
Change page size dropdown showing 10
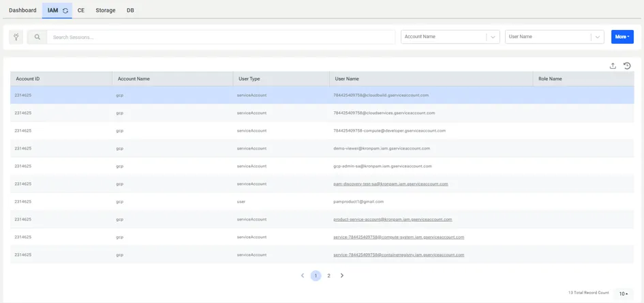pyautogui.click(x=624, y=294)
